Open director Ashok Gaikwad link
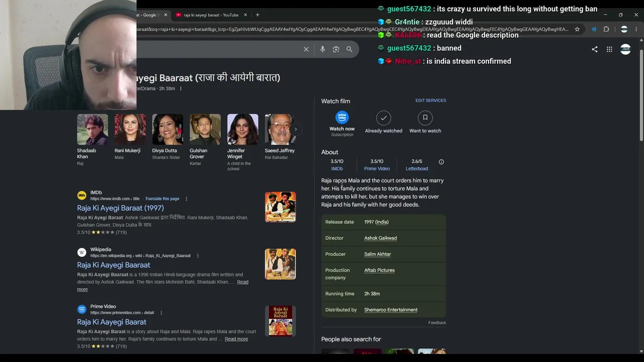The height and width of the screenshot is (362, 644). pos(380,238)
